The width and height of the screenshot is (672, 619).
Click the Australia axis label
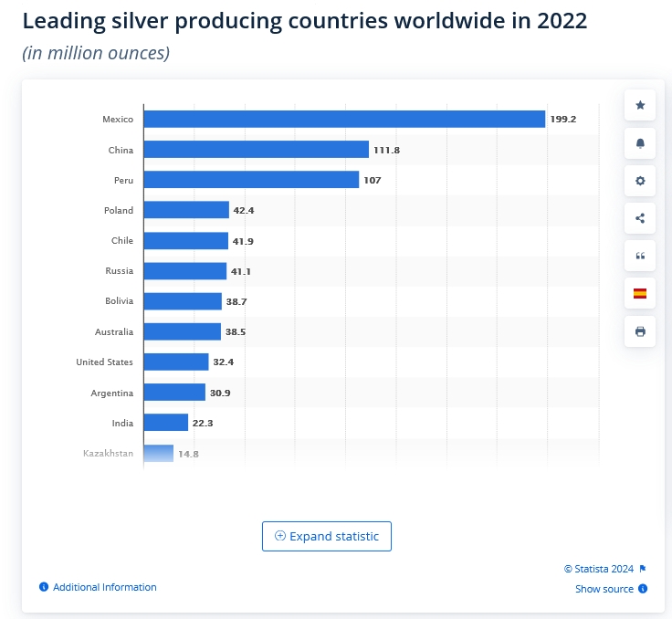click(114, 331)
